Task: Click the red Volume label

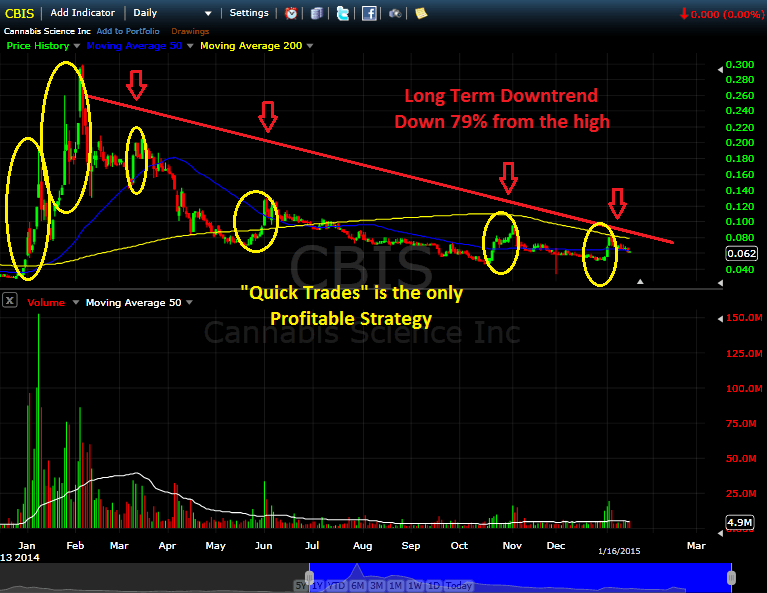Action: point(46,302)
